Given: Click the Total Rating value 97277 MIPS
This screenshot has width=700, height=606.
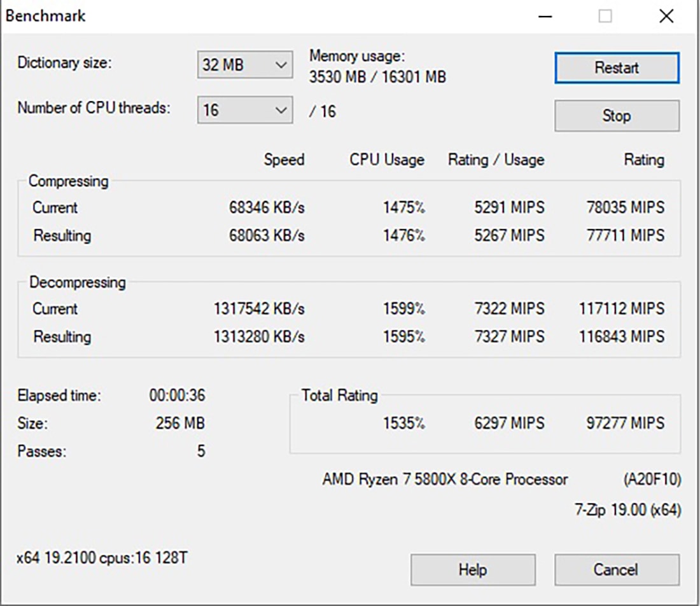Looking at the screenshot, I should point(625,423).
